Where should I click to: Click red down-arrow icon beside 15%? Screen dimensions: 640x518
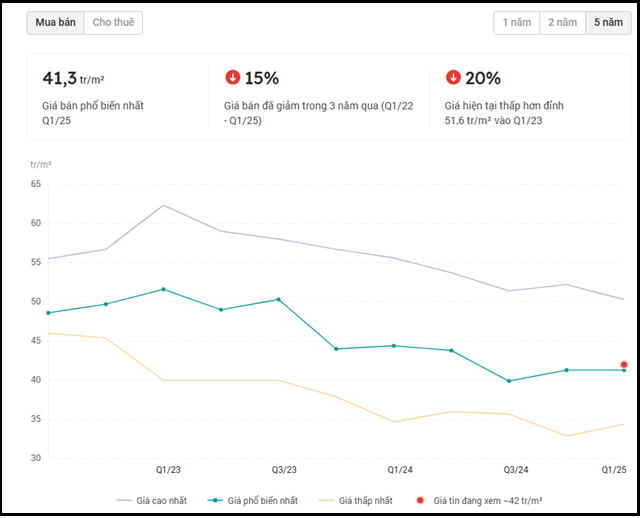(233, 78)
